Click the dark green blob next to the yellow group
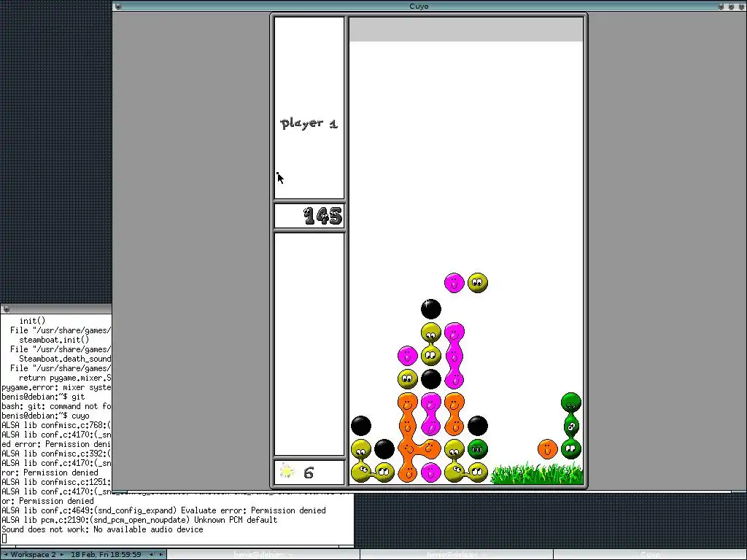Screen dimensions: 747x560 coord(477,449)
